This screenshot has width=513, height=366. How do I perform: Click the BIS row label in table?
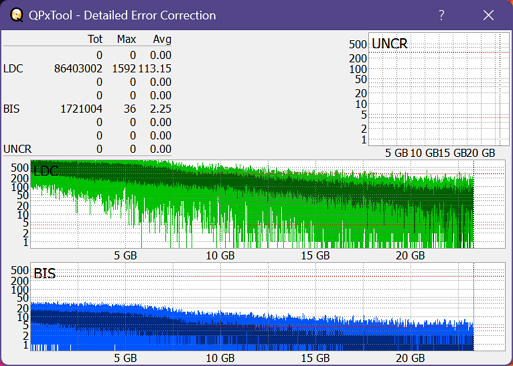[11, 109]
